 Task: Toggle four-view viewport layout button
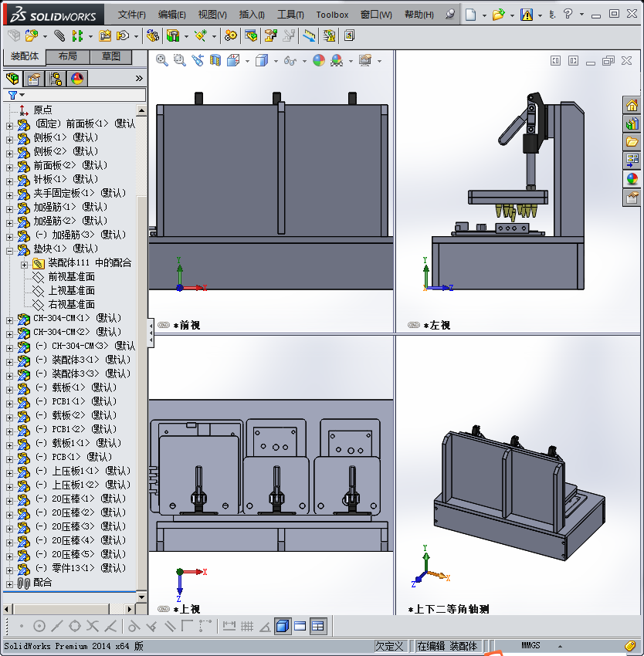coord(318,626)
